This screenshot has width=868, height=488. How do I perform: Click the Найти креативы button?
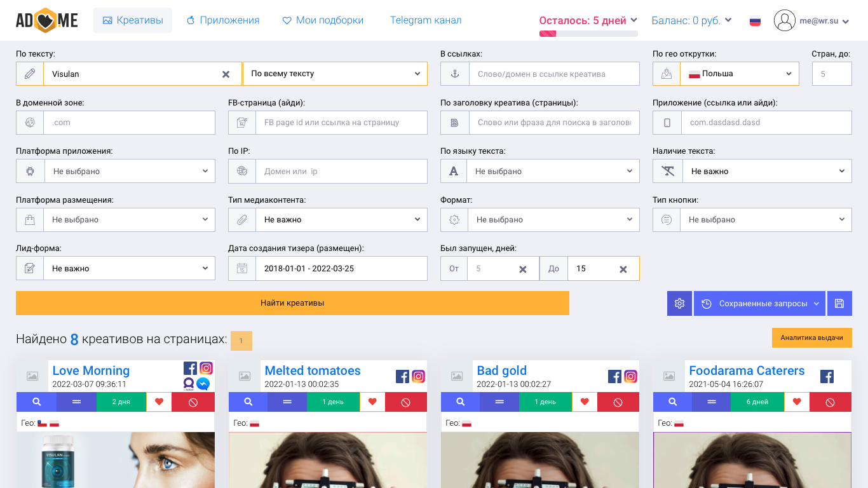tap(292, 303)
